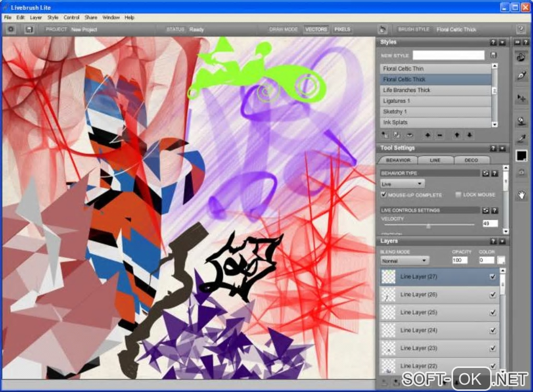
Task: Select VECTORS draw mode button
Action: pos(316,29)
